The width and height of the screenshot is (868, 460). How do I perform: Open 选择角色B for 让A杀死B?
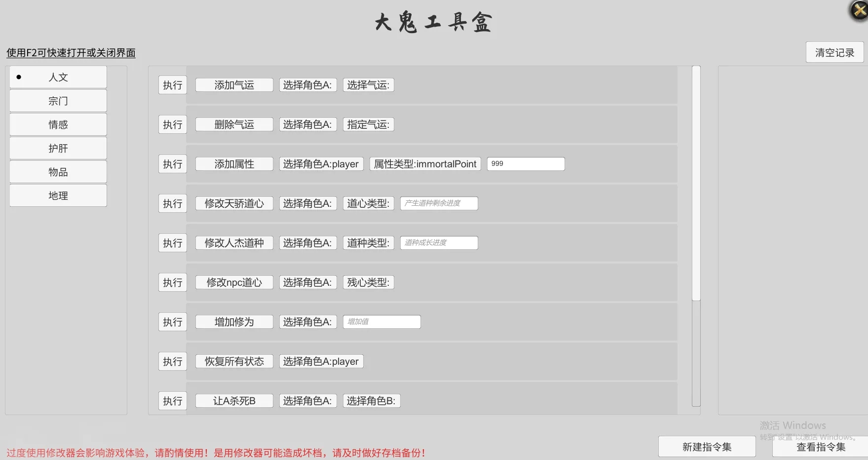pyautogui.click(x=371, y=400)
